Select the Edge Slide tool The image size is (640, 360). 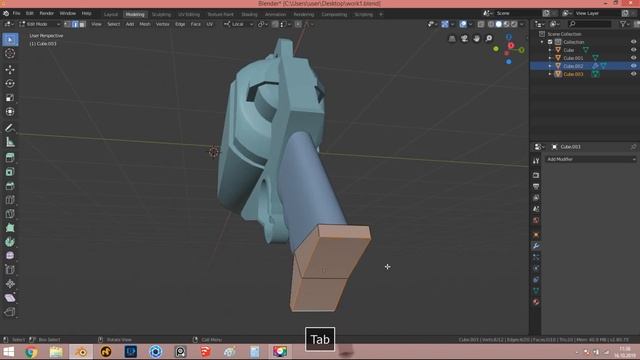click(10, 269)
